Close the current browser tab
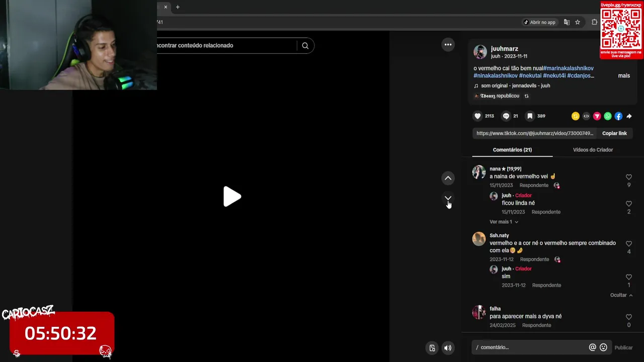The image size is (644, 362). pos(165,7)
